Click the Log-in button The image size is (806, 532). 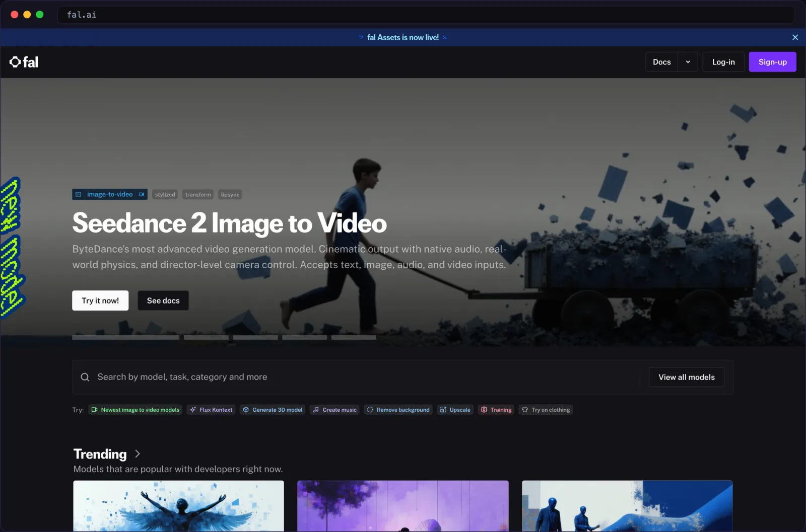click(x=723, y=62)
